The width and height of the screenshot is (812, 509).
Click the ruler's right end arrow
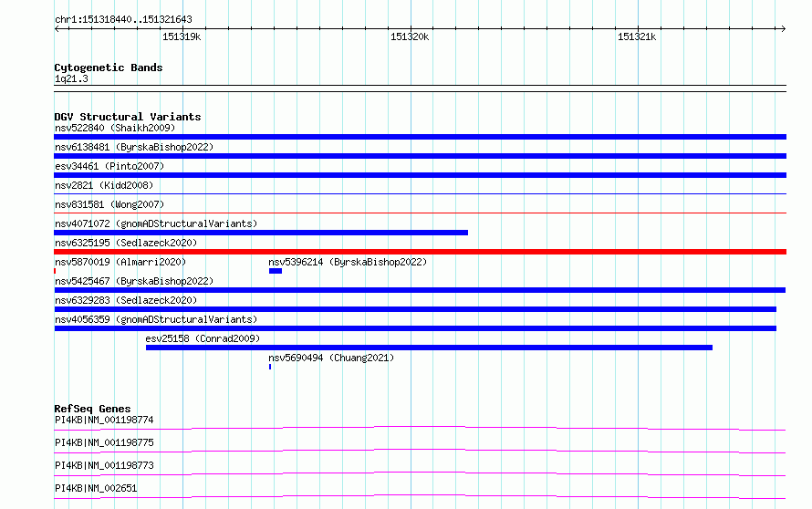(x=783, y=28)
